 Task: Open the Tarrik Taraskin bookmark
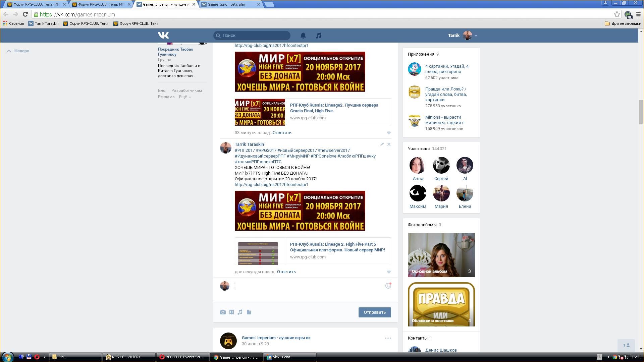43,23
